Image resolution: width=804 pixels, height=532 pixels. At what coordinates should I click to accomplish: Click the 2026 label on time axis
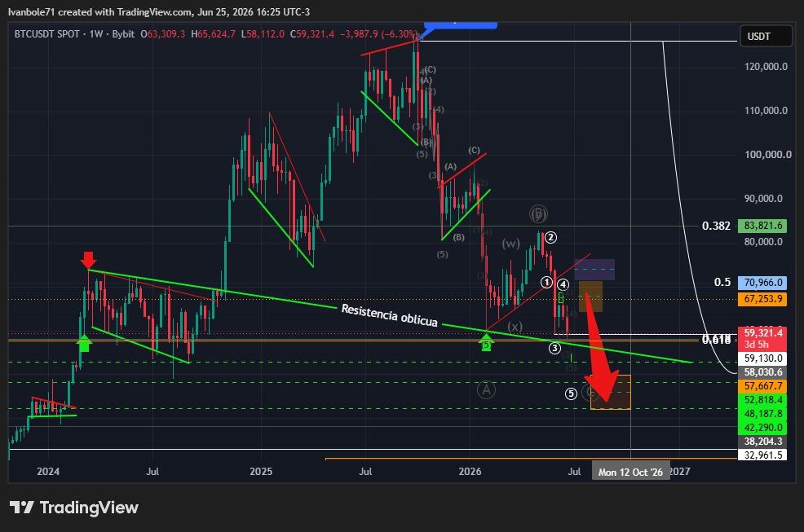click(x=470, y=472)
